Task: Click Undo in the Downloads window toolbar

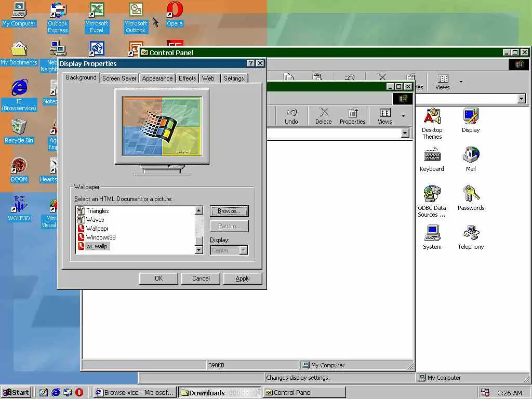Action: pyautogui.click(x=291, y=116)
